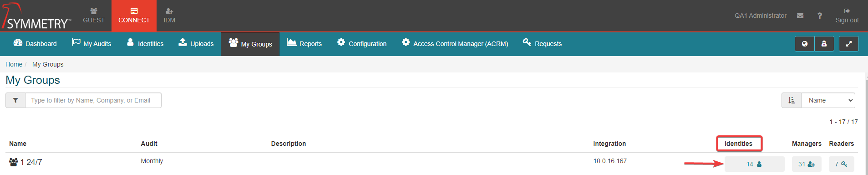Click the help question mark icon

pos(820,15)
